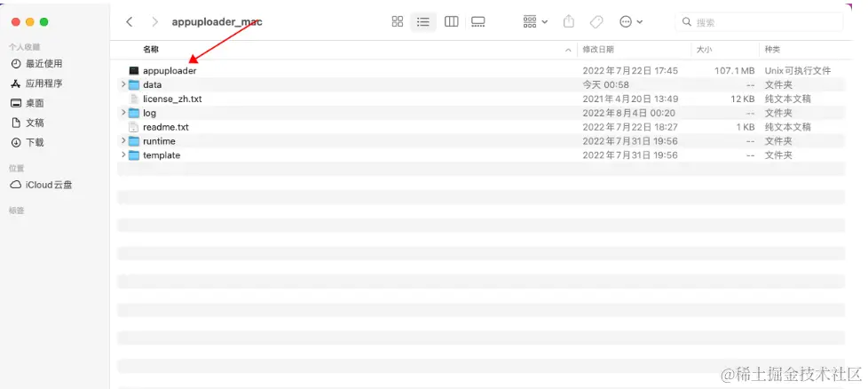Viewport: 868px width, 389px height.
Task: Sort by the 种类 column header
Action: point(772,50)
